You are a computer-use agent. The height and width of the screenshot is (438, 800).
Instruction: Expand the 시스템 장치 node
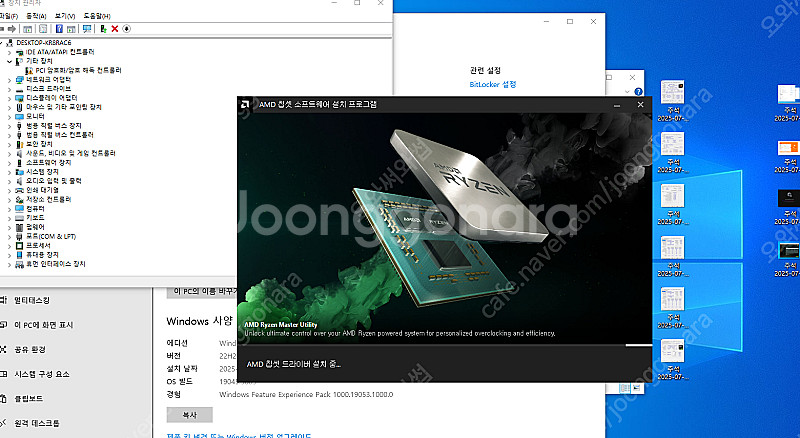(x=9, y=172)
